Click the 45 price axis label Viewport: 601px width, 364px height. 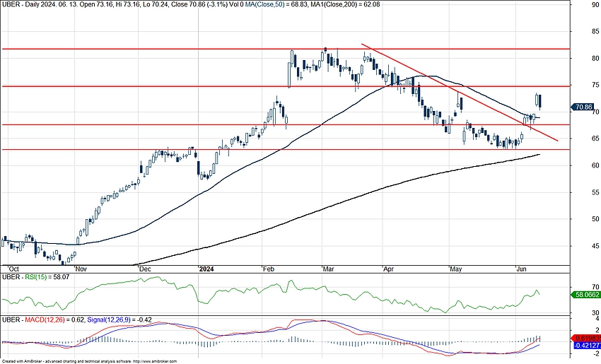595,245
